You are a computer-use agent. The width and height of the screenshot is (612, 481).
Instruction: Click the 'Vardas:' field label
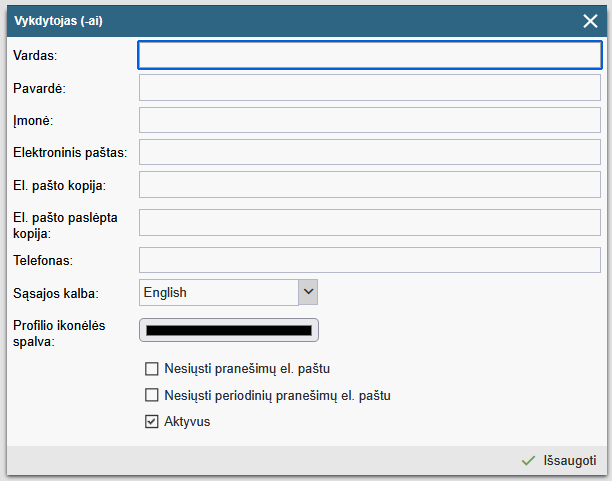click(x=36, y=56)
